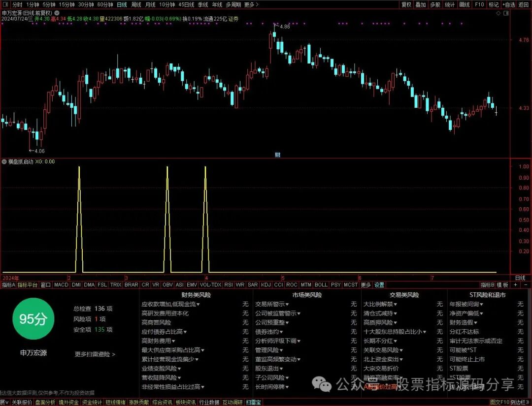
Task: Switch to the 指标B tab
Action: coord(488,285)
